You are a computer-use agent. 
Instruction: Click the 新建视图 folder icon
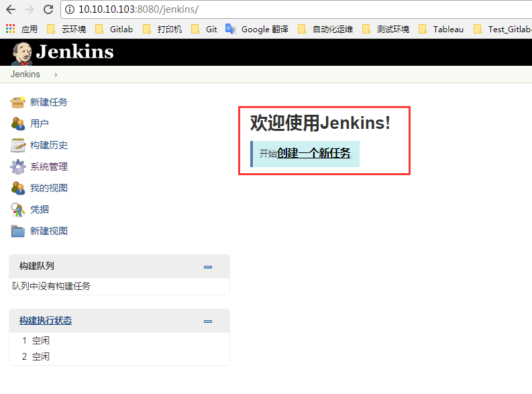(17, 231)
